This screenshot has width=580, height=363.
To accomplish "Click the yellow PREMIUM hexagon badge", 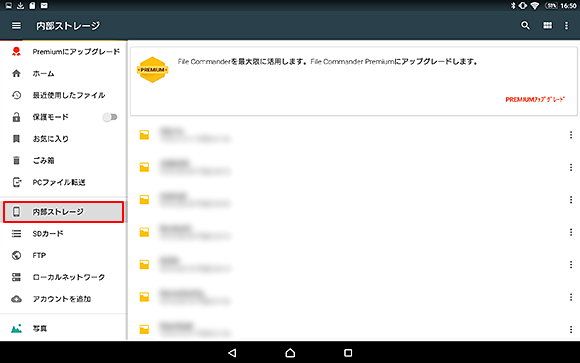I will pyautogui.click(x=152, y=70).
